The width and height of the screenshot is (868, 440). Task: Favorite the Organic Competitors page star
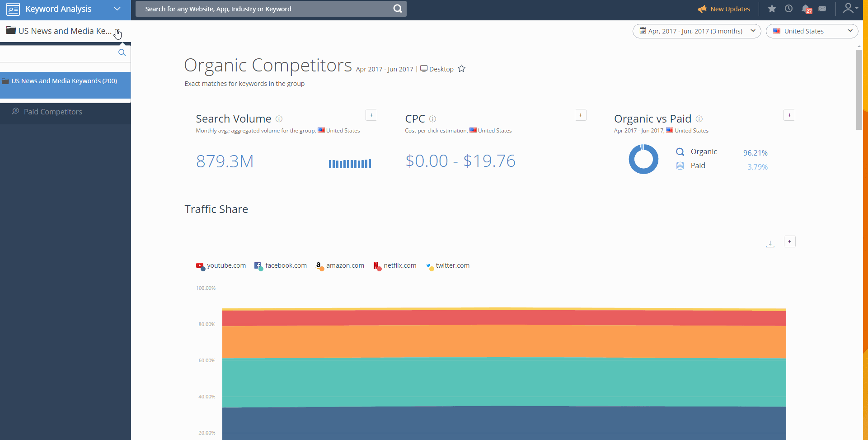461,69
